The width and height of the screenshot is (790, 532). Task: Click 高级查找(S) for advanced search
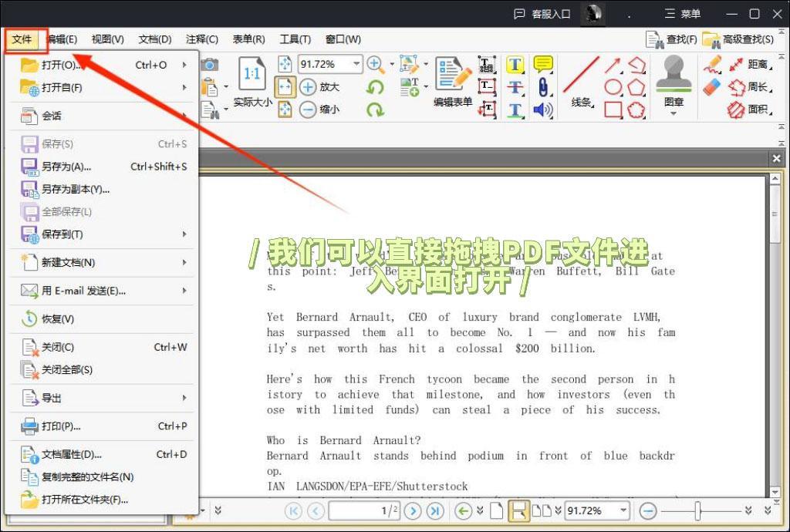tap(746, 38)
